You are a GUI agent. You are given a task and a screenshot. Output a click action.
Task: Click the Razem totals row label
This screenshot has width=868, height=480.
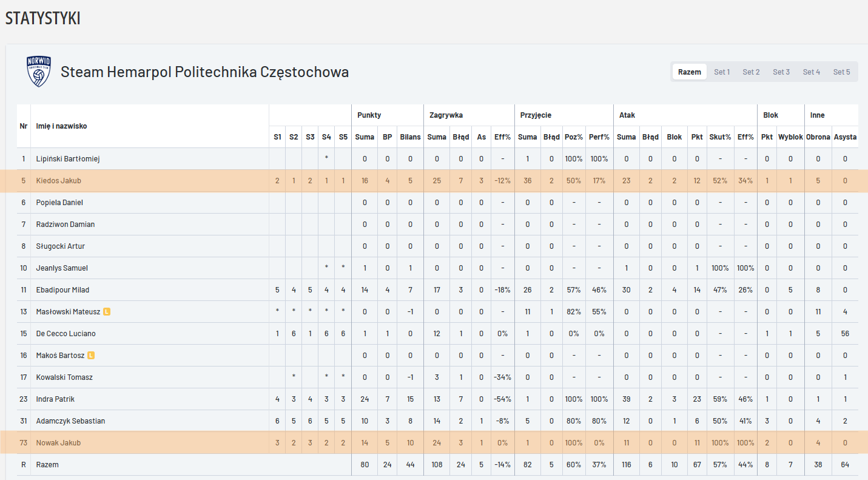click(x=47, y=465)
